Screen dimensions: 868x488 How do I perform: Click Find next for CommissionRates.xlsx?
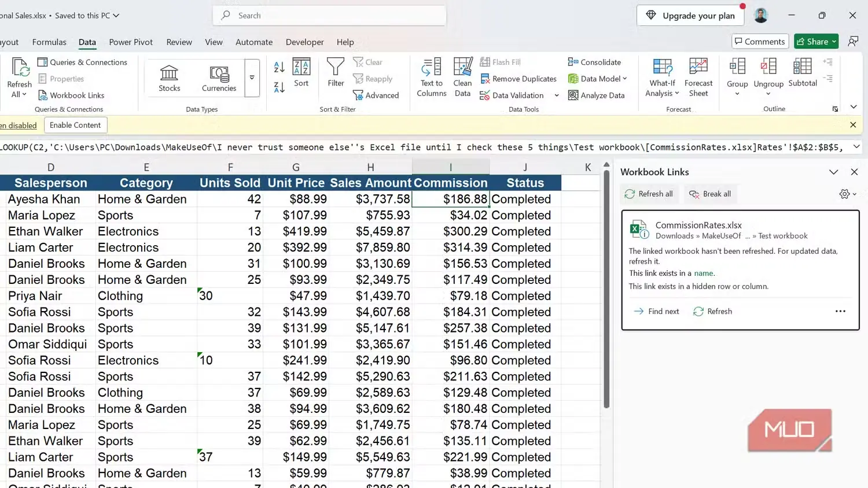pos(656,311)
